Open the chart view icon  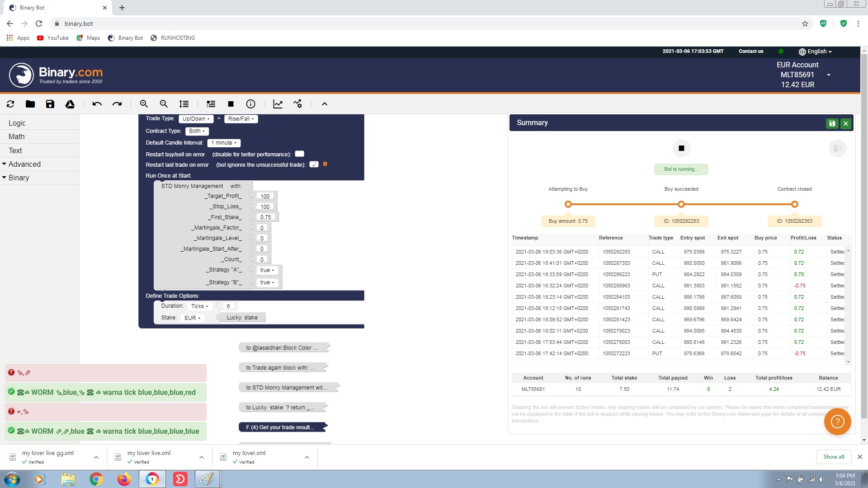pos(278,104)
